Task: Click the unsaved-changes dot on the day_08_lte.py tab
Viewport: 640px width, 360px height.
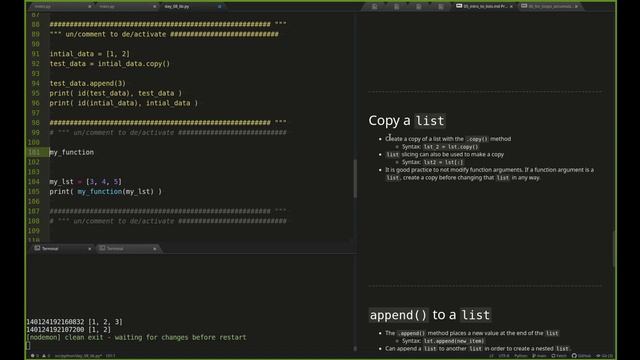Action: (220, 7)
